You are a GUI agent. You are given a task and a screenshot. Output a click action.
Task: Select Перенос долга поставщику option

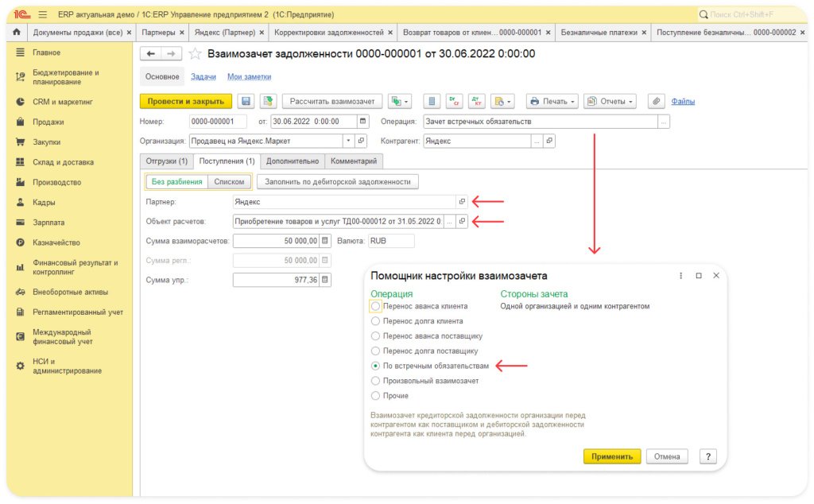coord(376,351)
